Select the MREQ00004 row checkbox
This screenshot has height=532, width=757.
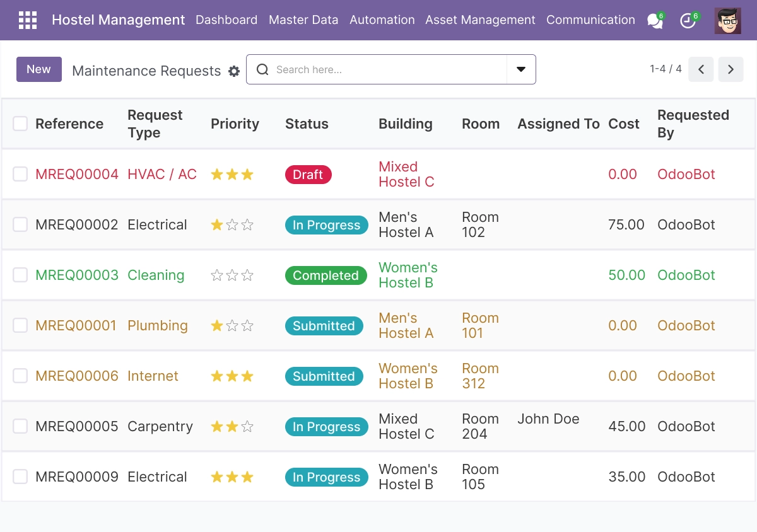tap(20, 174)
